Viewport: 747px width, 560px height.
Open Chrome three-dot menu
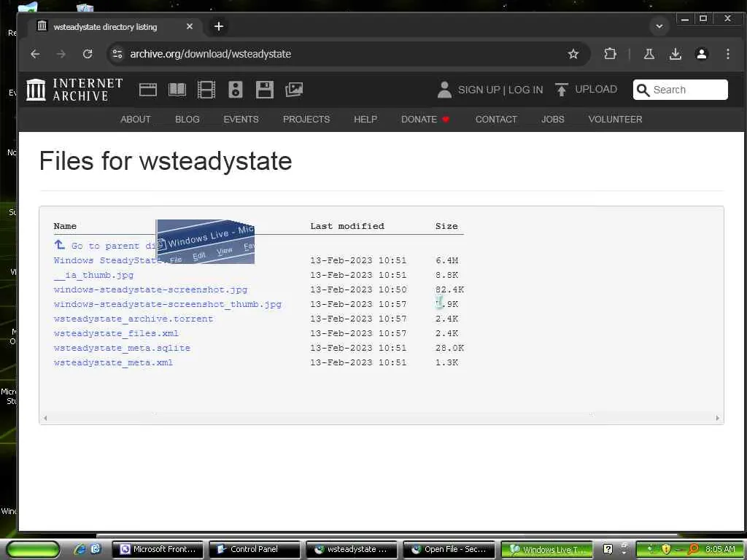click(x=727, y=54)
